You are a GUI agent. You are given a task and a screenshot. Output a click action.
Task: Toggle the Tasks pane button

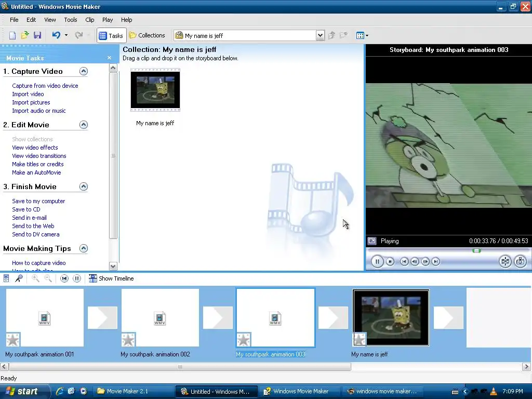click(x=111, y=35)
